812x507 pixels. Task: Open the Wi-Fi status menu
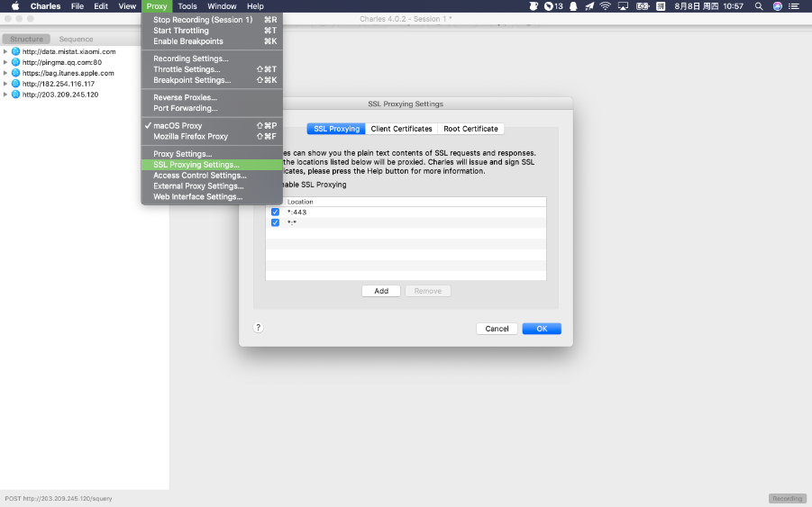[x=606, y=6]
